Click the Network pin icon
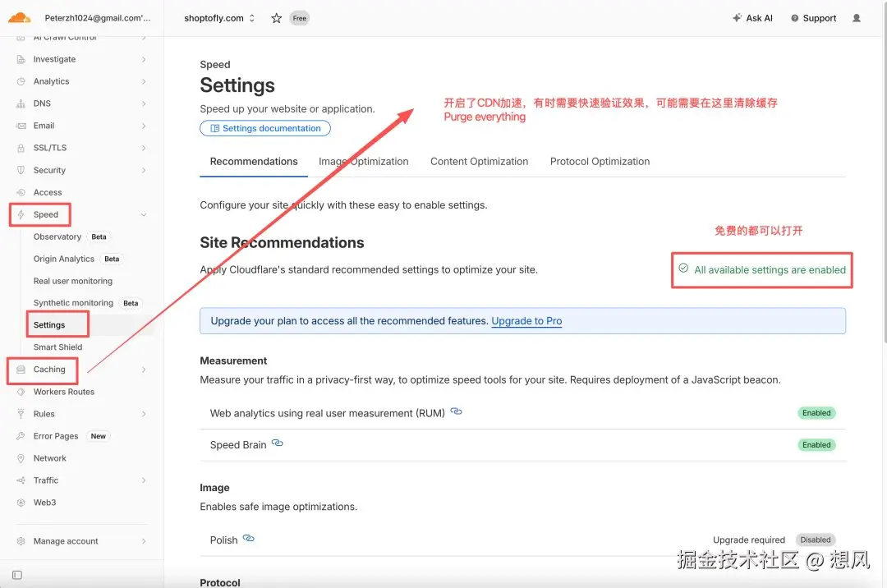887x588 pixels. click(x=21, y=458)
